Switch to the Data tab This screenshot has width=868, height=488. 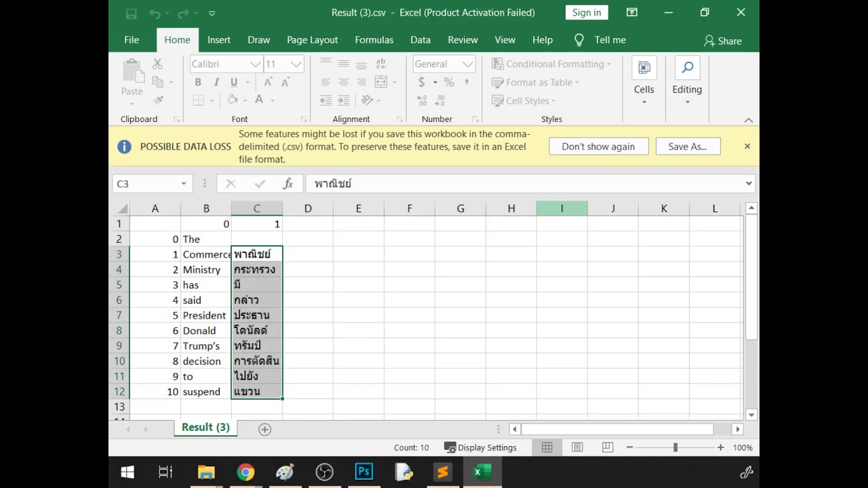(x=420, y=40)
